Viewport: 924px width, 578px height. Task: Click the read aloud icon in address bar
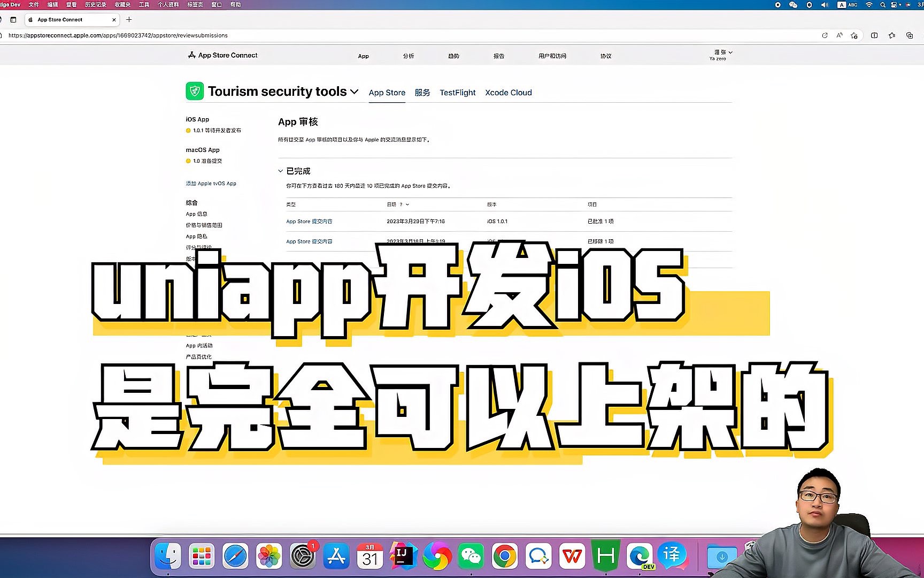(840, 35)
